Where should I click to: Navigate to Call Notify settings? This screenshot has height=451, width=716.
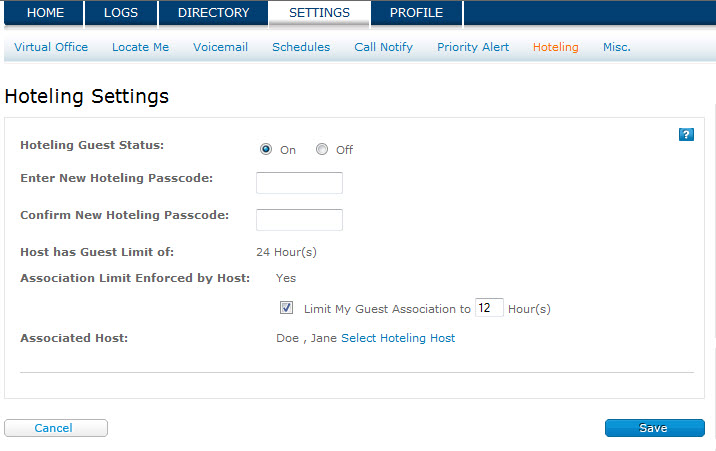[383, 47]
